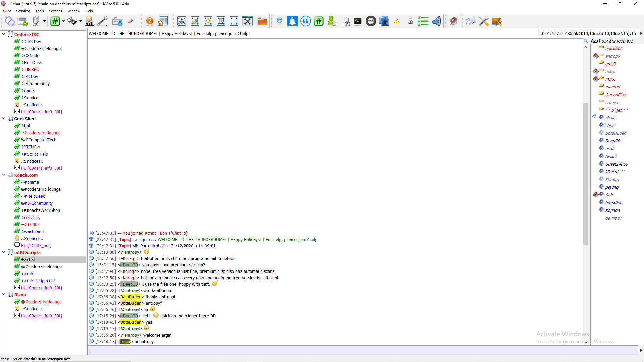Open the Scripting menu
644x362 pixels.
click(23, 11)
